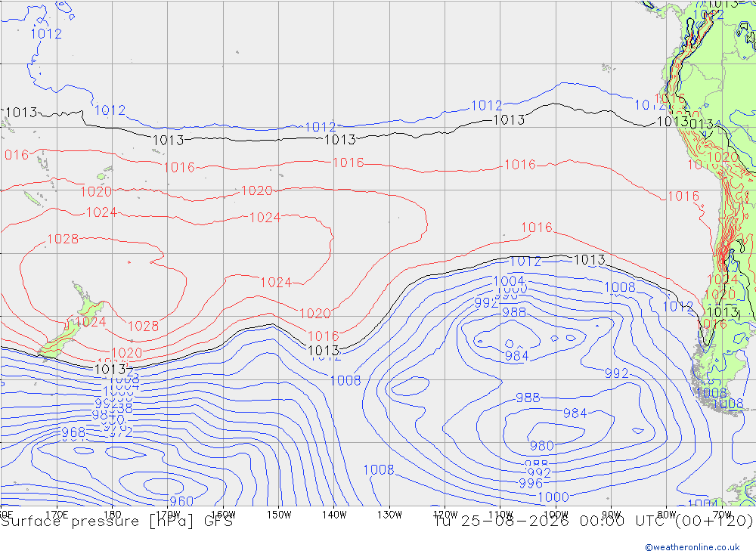Image resolution: width=756 pixels, height=554 pixels.
Task: Open the weatheronline.co.uk copyright link
Action: click(692, 547)
